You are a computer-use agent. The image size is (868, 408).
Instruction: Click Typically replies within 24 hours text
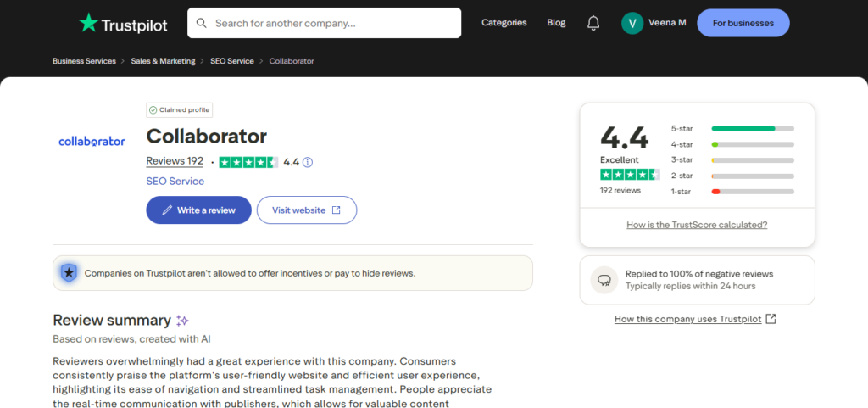[x=690, y=286]
